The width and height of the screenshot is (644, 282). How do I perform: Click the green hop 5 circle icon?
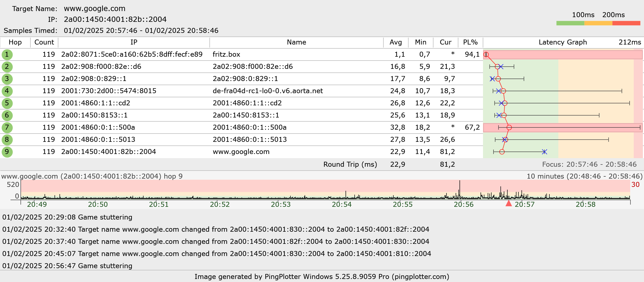[x=7, y=103]
